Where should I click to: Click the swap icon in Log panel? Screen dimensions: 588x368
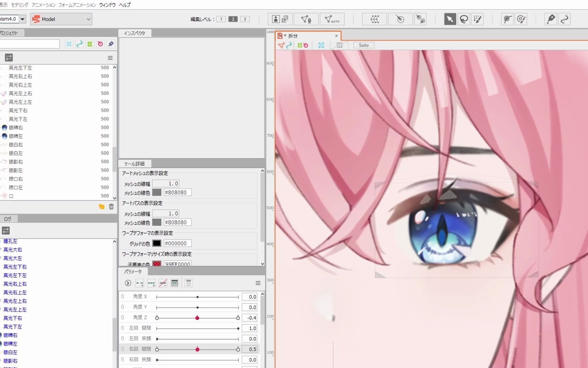coord(6,231)
